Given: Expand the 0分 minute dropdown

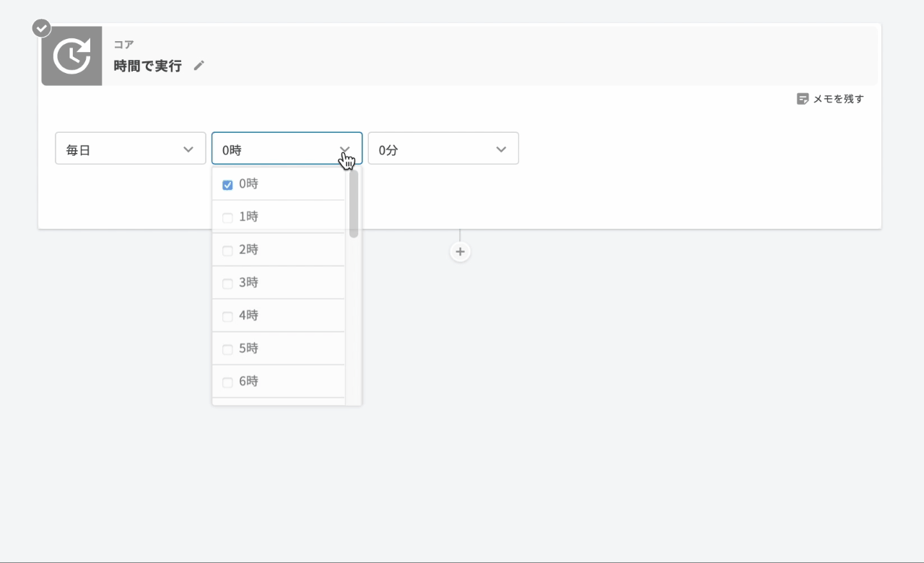Looking at the screenshot, I should (443, 149).
